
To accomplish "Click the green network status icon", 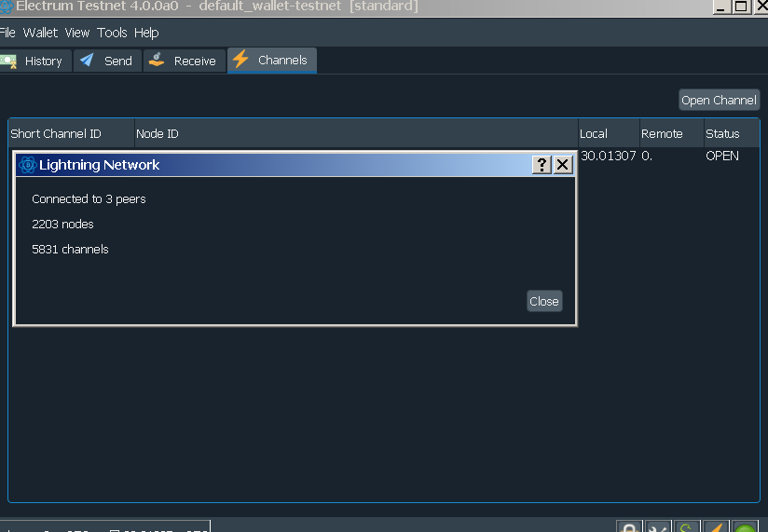I will [745, 527].
